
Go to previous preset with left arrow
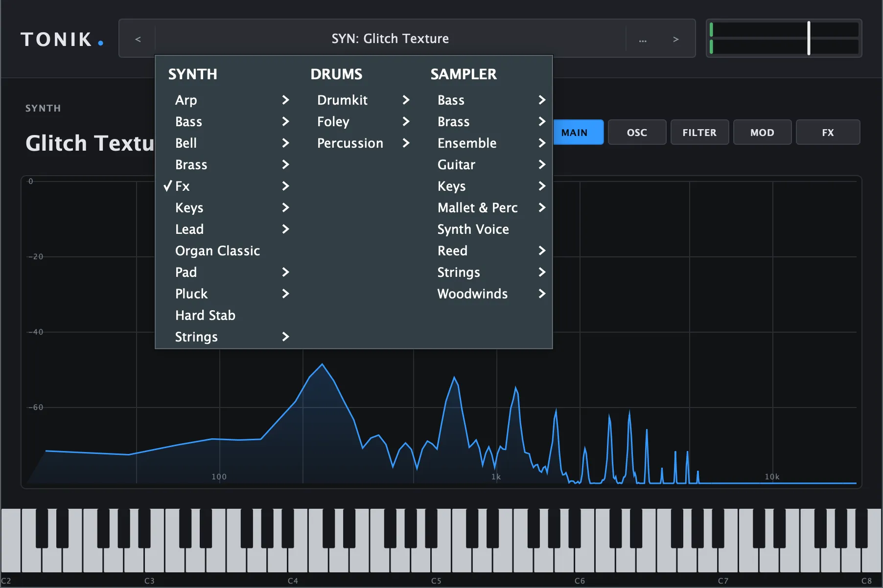pos(138,39)
